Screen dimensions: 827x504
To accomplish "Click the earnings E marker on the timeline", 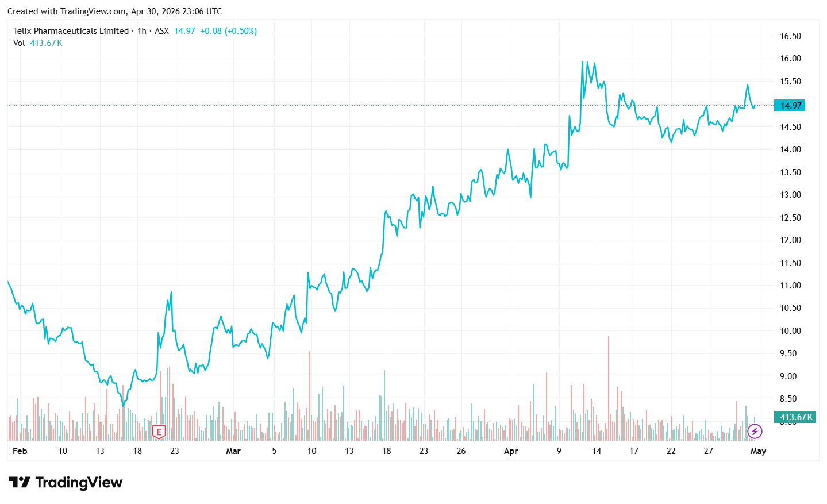I will pos(159,432).
